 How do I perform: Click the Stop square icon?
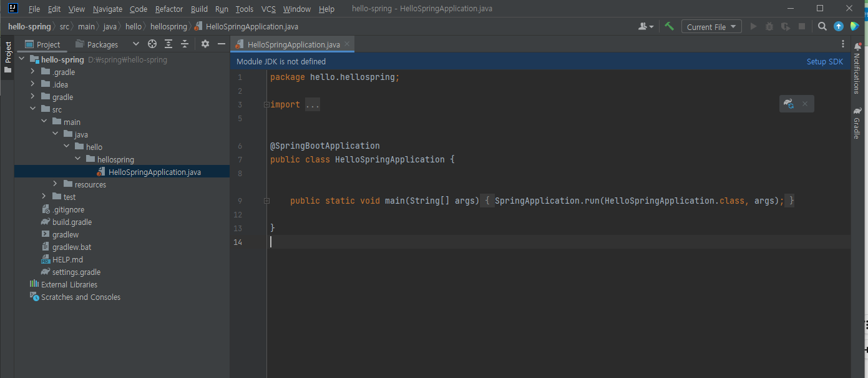point(802,27)
